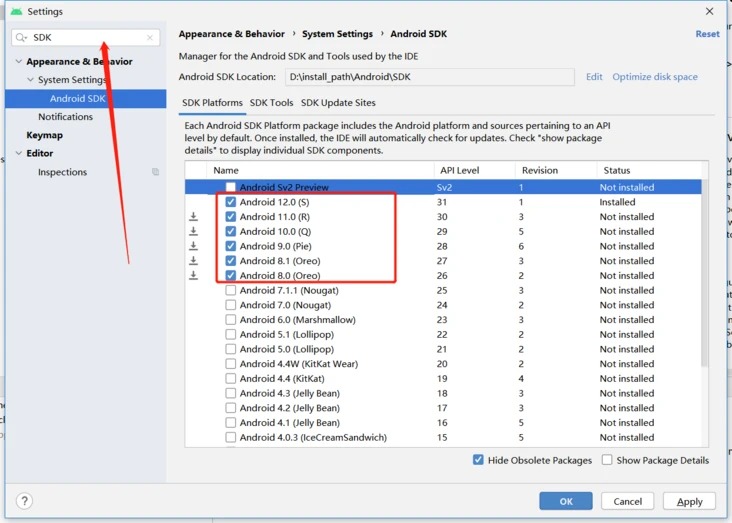The width and height of the screenshot is (732, 523).
Task: Click download icon next to Android 8.1 (Oreo)
Action: point(193,261)
